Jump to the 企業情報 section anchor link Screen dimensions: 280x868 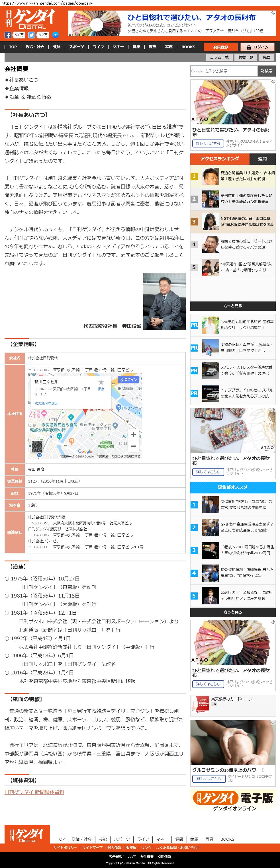pyautogui.click(x=19, y=88)
